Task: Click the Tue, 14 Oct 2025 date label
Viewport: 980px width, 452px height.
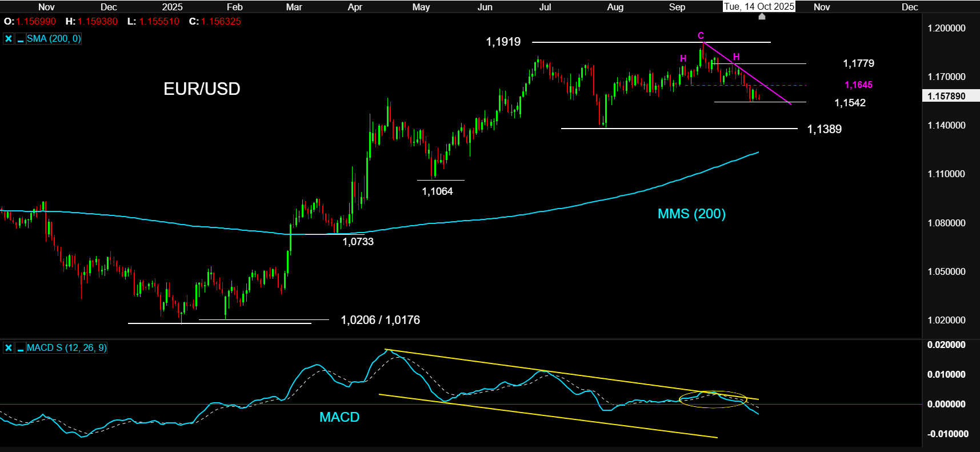Action: point(759,7)
